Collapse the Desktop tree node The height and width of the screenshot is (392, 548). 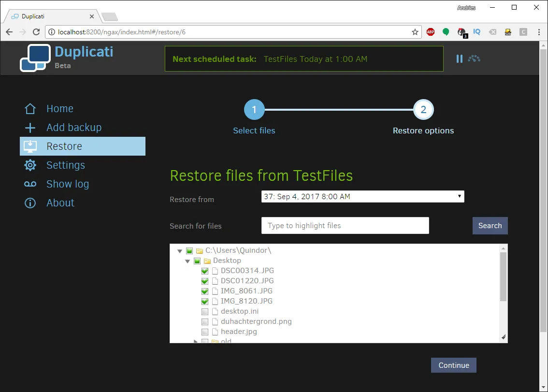pos(187,261)
